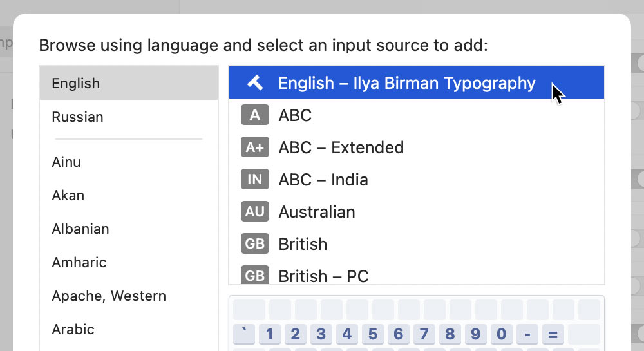Click the Ilya Birman Typography hammer icon
This screenshot has height=351, width=644.
255,83
